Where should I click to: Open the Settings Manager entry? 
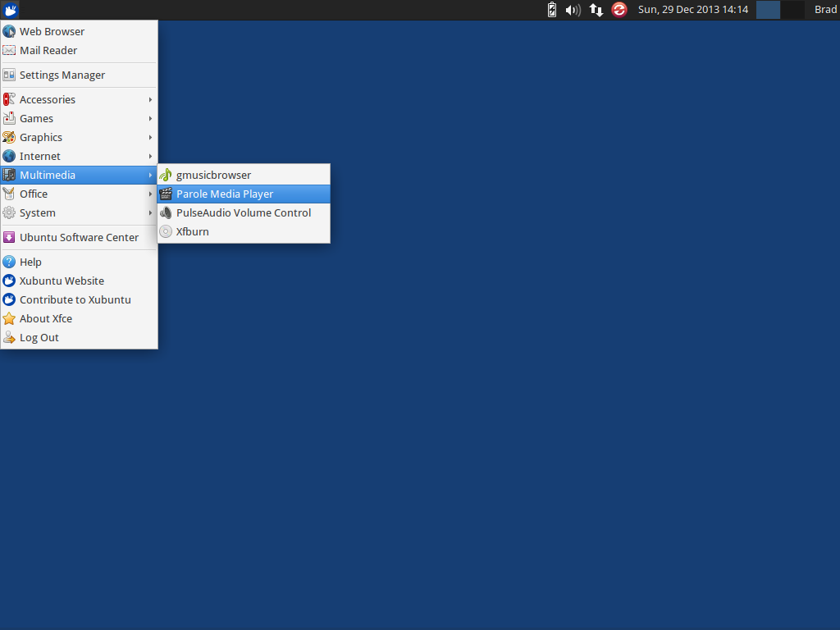coord(80,75)
